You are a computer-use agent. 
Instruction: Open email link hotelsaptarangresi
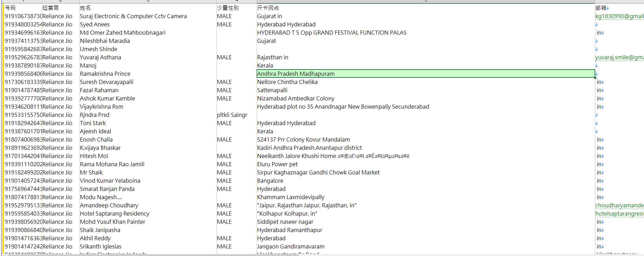[619, 214]
